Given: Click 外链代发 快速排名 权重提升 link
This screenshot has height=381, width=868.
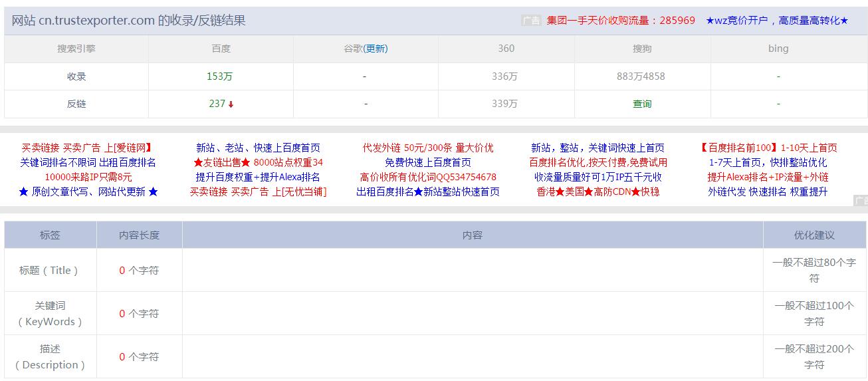Looking at the screenshot, I should 768,191.
